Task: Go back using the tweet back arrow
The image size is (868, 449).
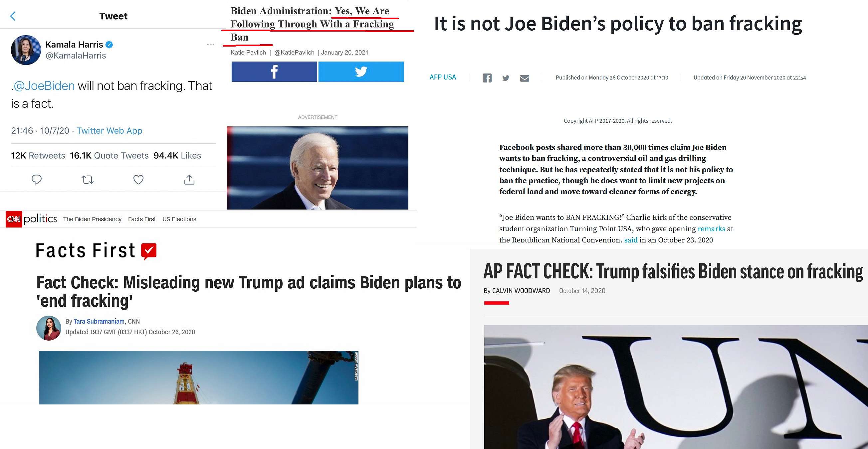Action: [x=13, y=16]
